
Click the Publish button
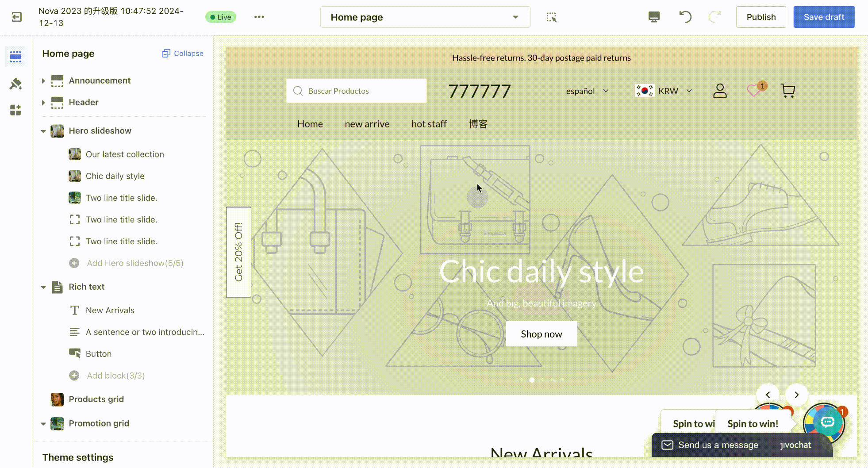(x=760, y=17)
